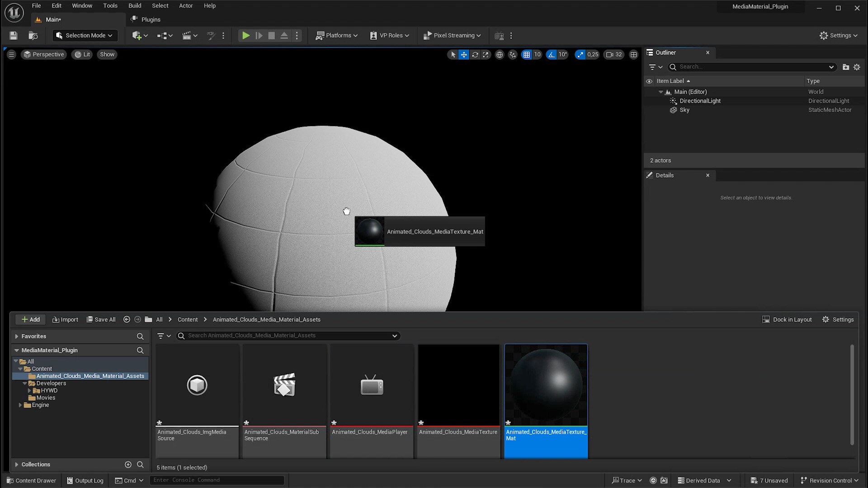
Task: Toggle grid snapping in the viewport
Action: pos(527,54)
